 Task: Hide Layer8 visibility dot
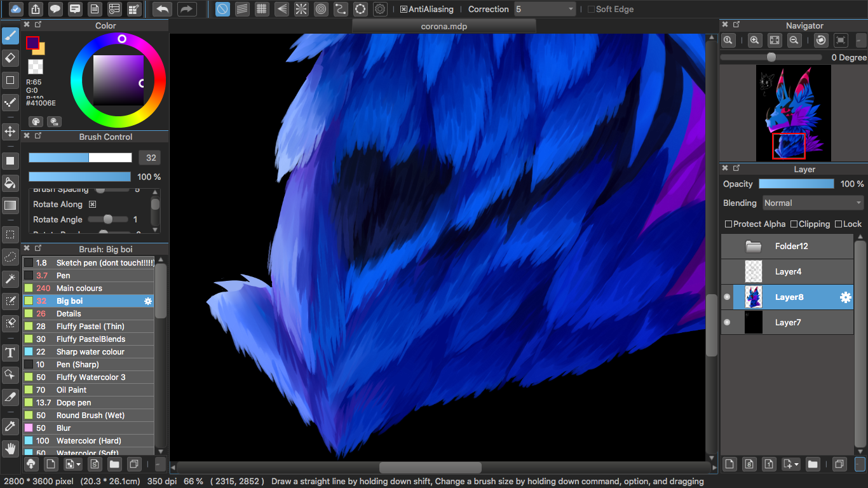point(727,297)
